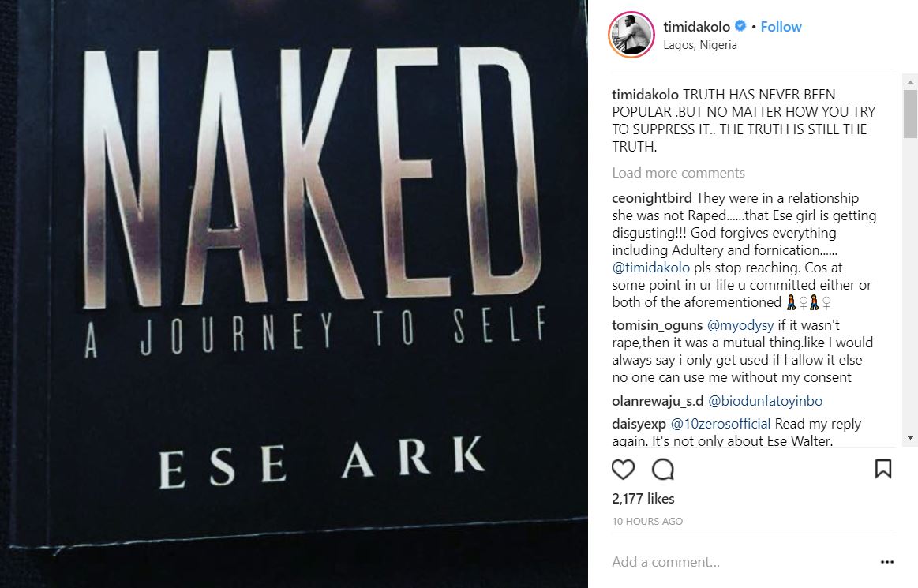Save post with bookmark icon
The width and height of the screenshot is (918, 588).
[x=883, y=469]
